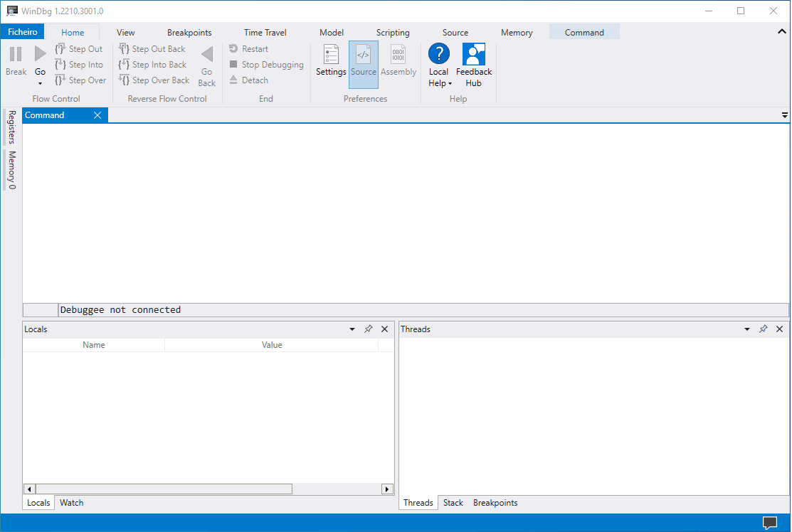Open the Feedback Hub
The image size is (792, 532).
coord(474,55)
